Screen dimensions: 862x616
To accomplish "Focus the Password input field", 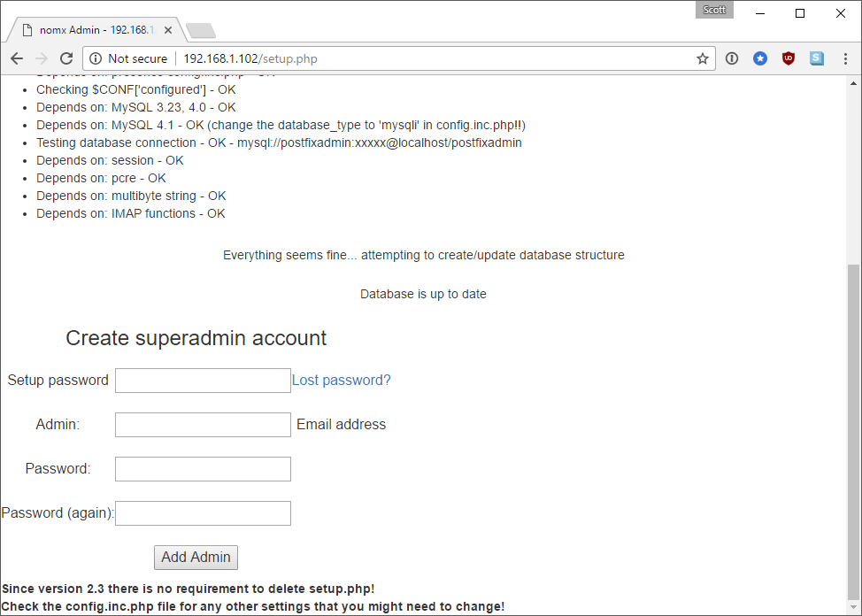I will click(202, 468).
